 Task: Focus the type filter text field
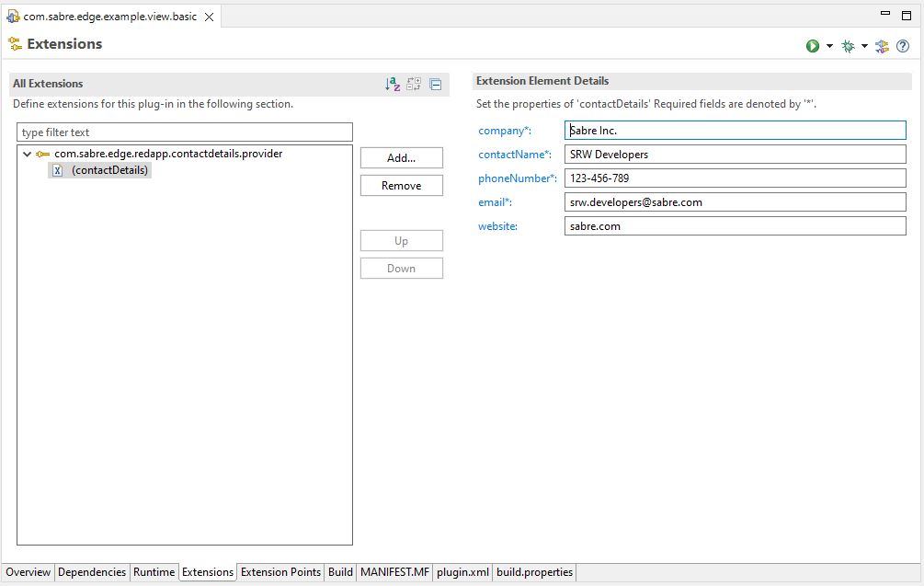(185, 132)
